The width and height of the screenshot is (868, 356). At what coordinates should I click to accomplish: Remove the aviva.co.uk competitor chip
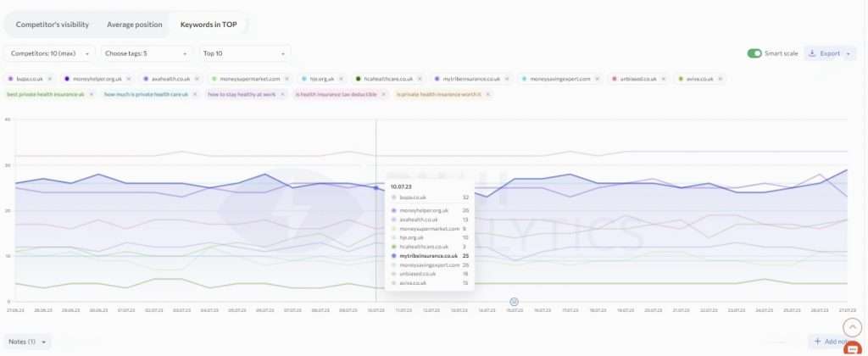721,79
